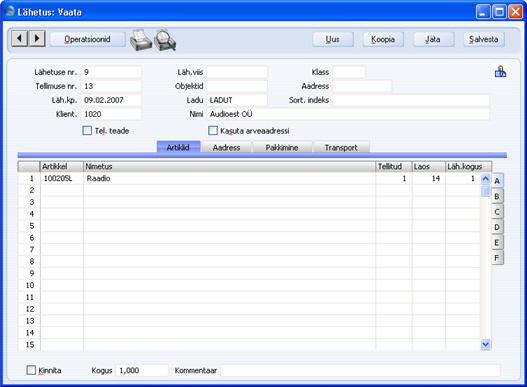Go to the next record arrow
Screen dimensions: 527x387
pyautogui.click(x=37, y=39)
